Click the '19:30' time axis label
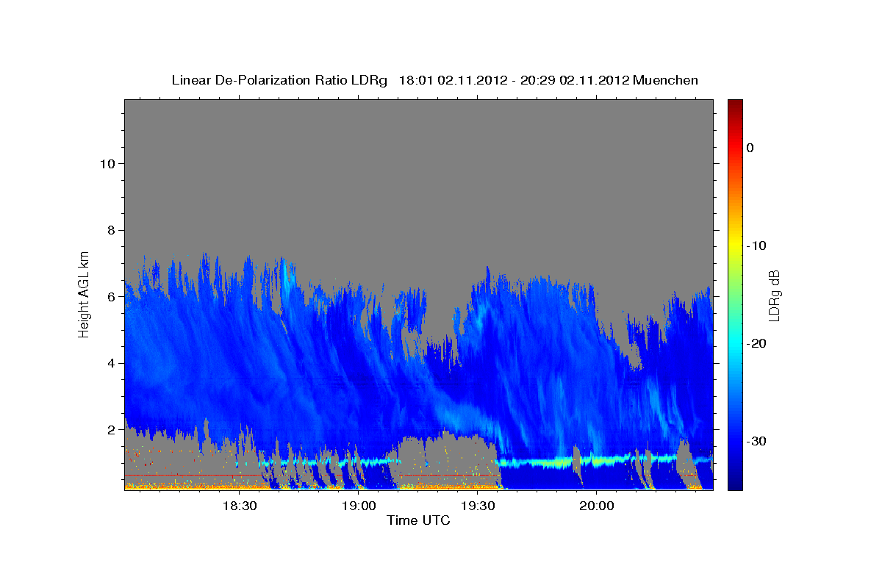The image size is (882, 588). click(477, 506)
